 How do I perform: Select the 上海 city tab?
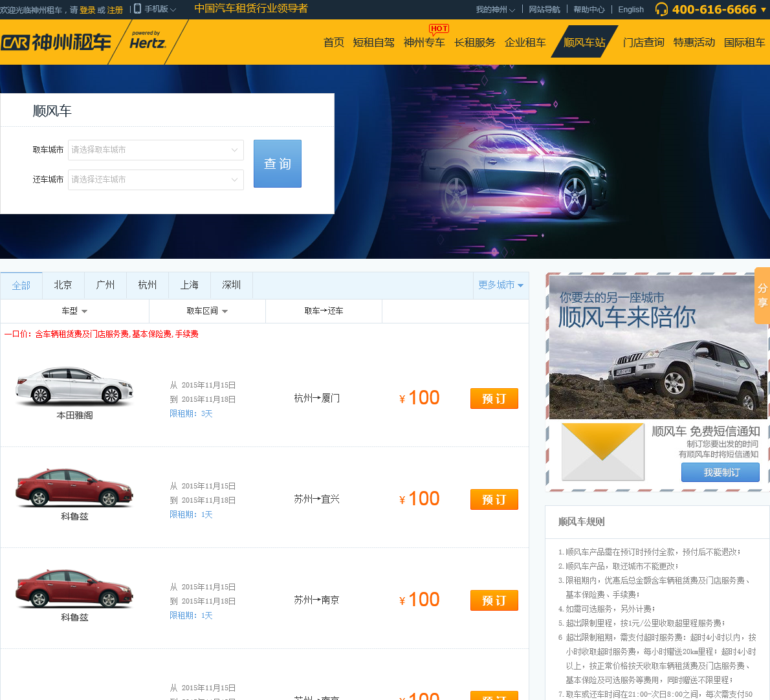[x=190, y=285]
